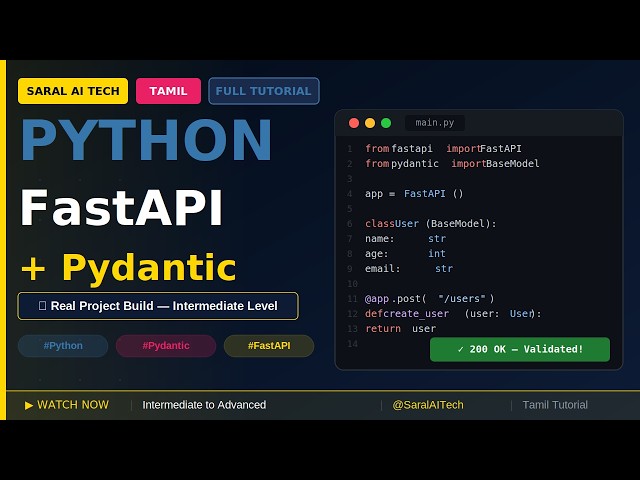Select the #FastAPI hashtag pill
This screenshot has height=480, width=640.
[x=269, y=346]
